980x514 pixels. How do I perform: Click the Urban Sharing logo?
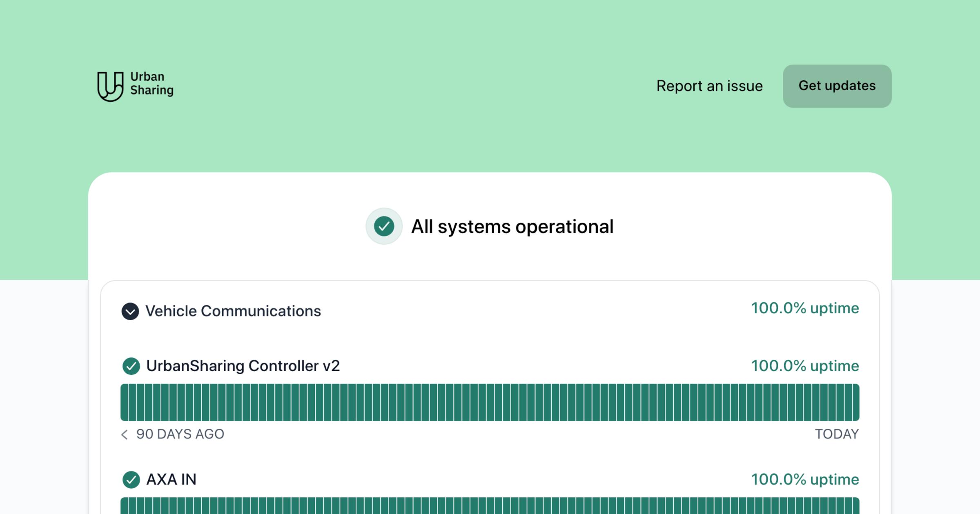135,85
